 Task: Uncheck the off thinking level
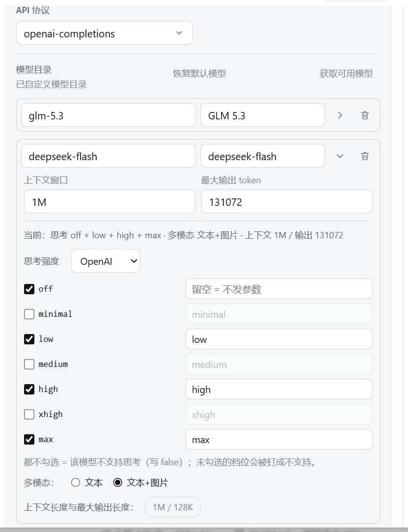(x=29, y=289)
